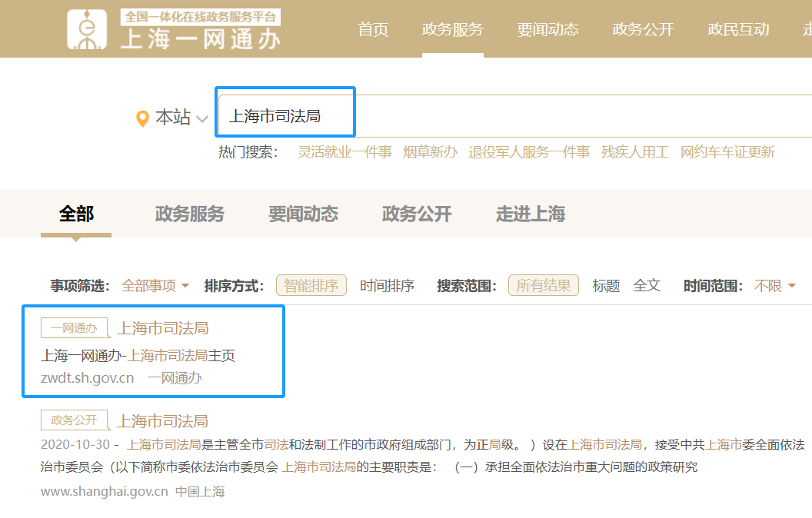
Task: Click hot search link 灵活就业一件事
Action: coord(344,152)
